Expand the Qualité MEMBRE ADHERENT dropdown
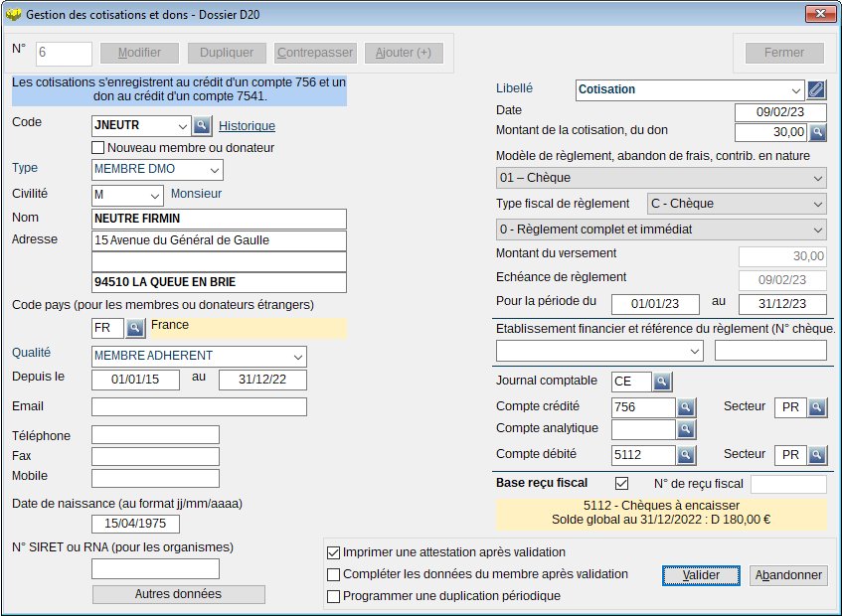 (x=298, y=357)
